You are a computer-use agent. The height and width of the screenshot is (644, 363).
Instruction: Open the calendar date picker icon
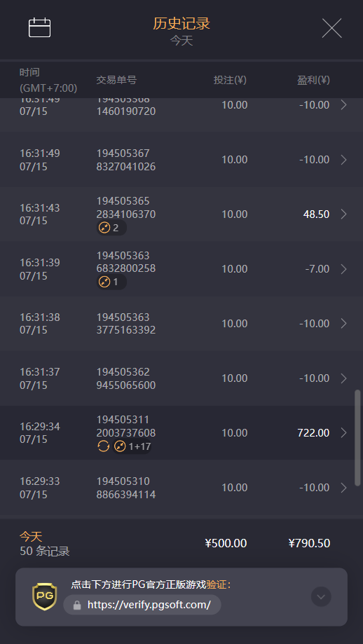pos(39,28)
